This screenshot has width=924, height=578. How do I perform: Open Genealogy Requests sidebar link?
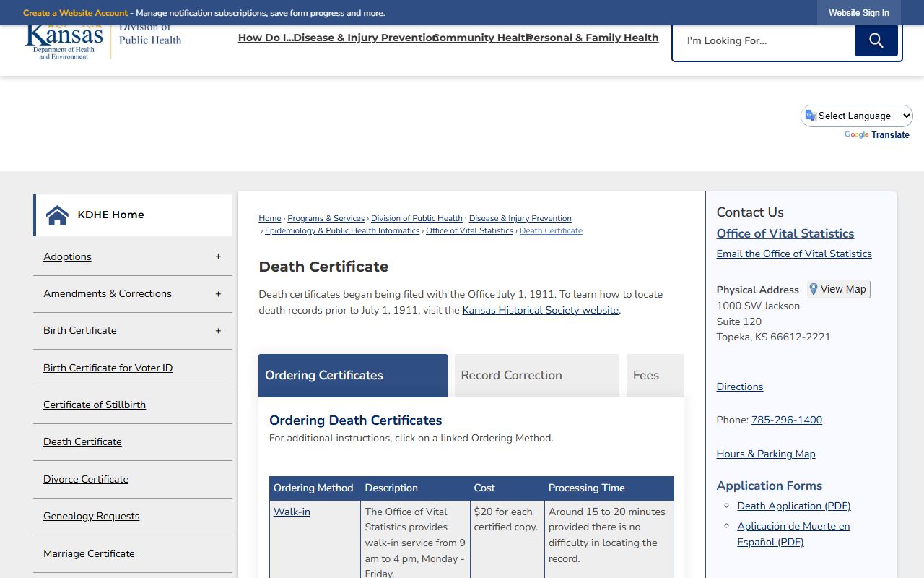coord(91,516)
